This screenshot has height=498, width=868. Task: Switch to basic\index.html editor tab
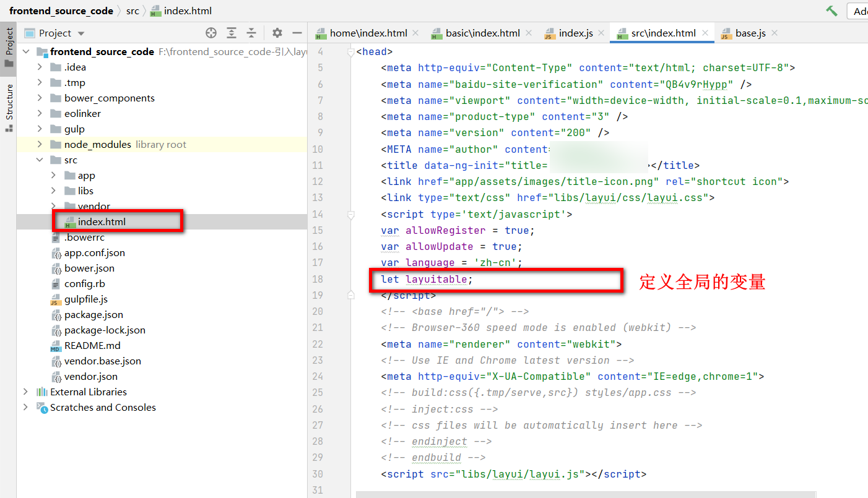point(482,33)
